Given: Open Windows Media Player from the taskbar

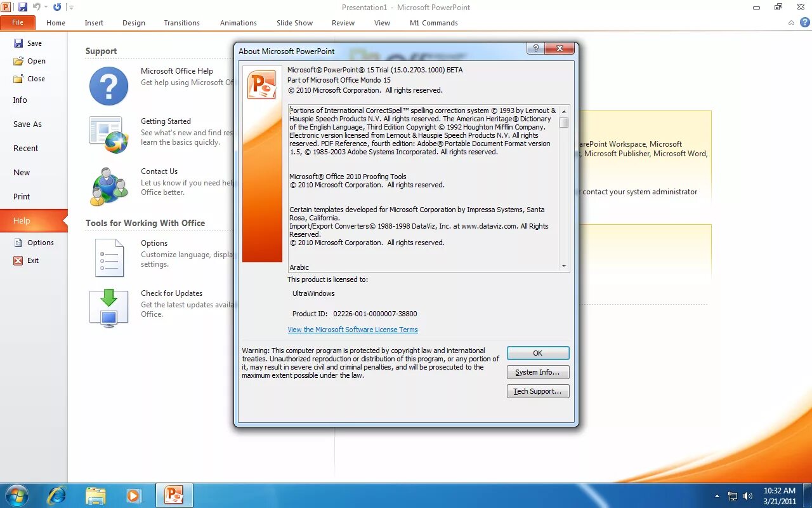Looking at the screenshot, I should pos(134,495).
